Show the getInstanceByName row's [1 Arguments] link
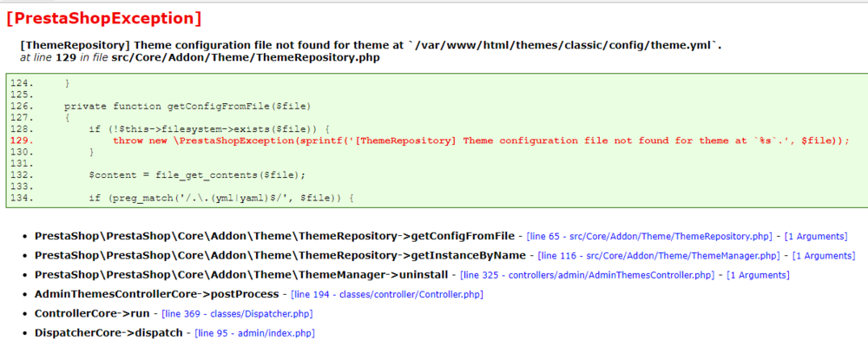Screen dimensions: 868x360 click(x=824, y=256)
